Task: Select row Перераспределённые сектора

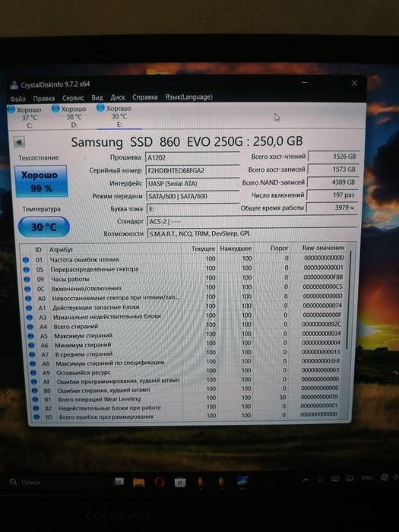Action: click(x=184, y=269)
